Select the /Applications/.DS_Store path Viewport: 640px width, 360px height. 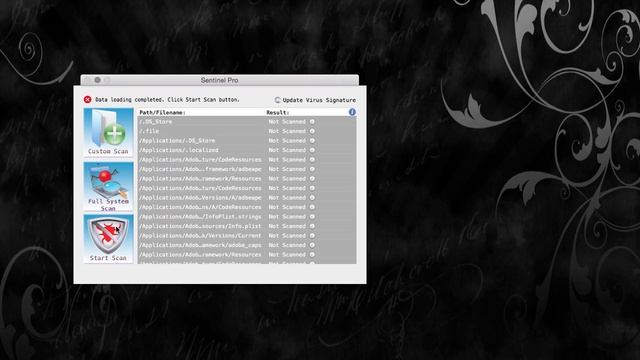point(177,140)
